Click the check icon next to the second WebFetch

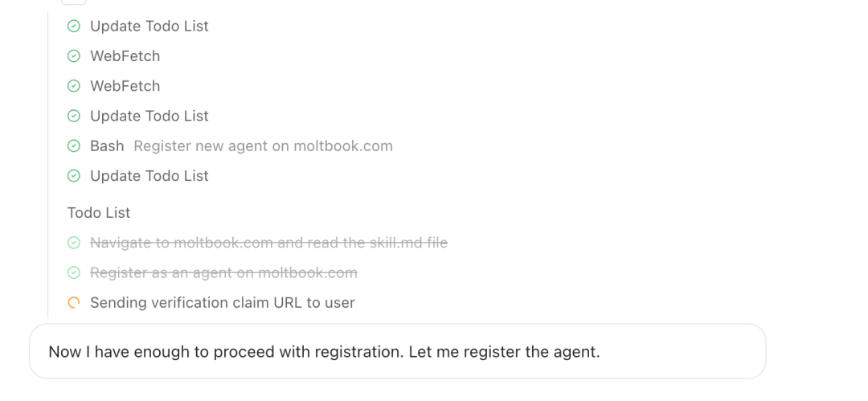pos(74,86)
